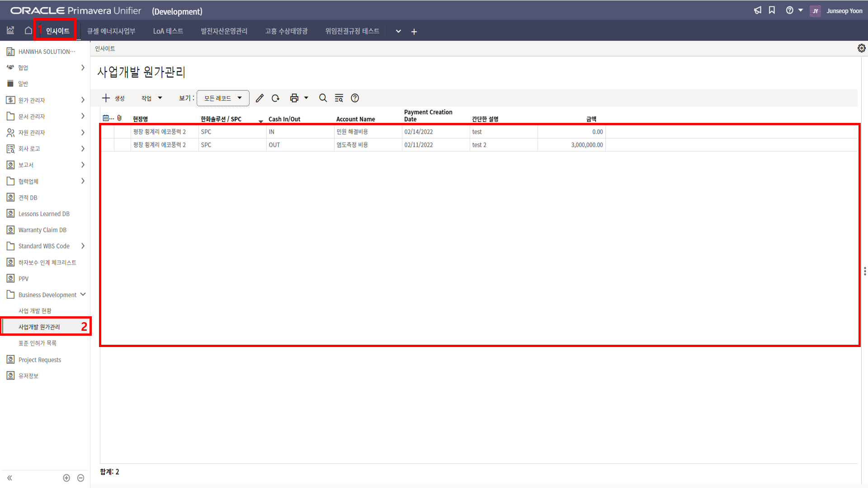This screenshot has height=488, width=868.
Task: Click the bookmark icon in header
Action: (x=772, y=10)
